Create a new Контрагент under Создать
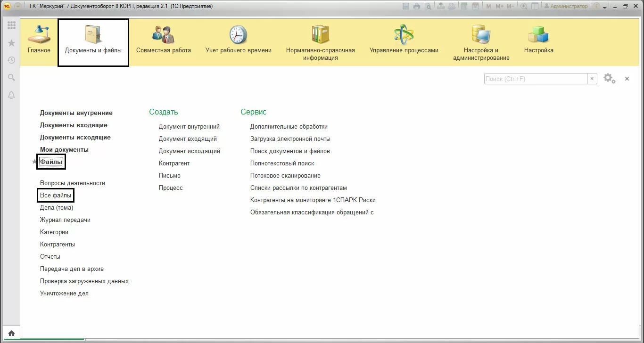This screenshot has width=644, height=343. (x=174, y=163)
